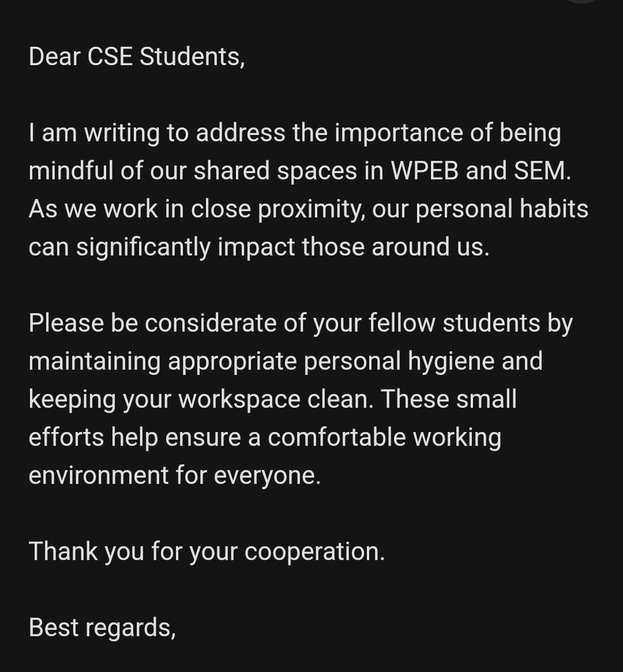623x672 pixels.
Task: Click the 'Best regards,' closing
Action: click(x=102, y=628)
